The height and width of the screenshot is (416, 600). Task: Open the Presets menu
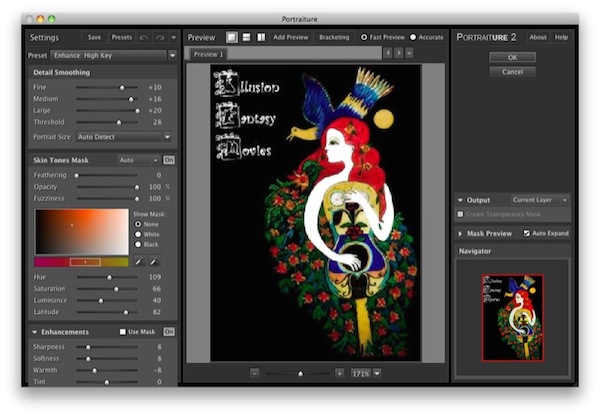(122, 38)
